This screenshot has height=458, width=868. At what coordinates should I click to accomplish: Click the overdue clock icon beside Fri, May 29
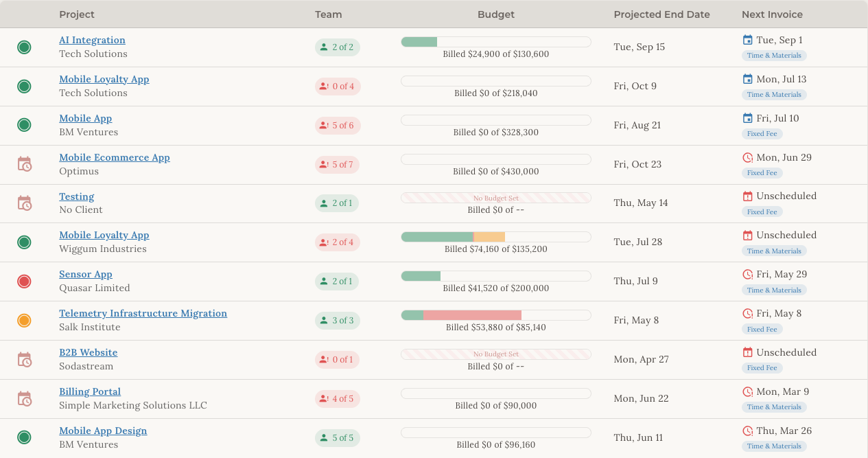748,275
